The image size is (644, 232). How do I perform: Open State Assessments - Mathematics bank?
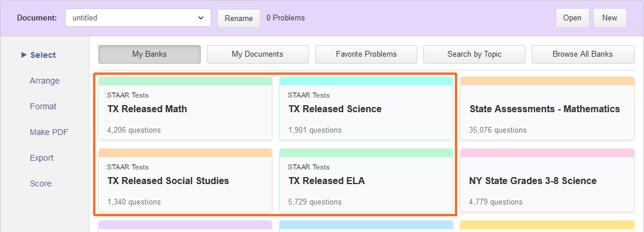(547, 109)
